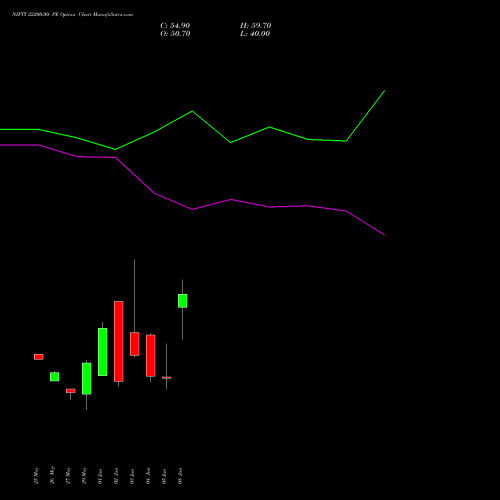Select the open value 'O: 50.70'

pyautogui.click(x=175, y=34)
